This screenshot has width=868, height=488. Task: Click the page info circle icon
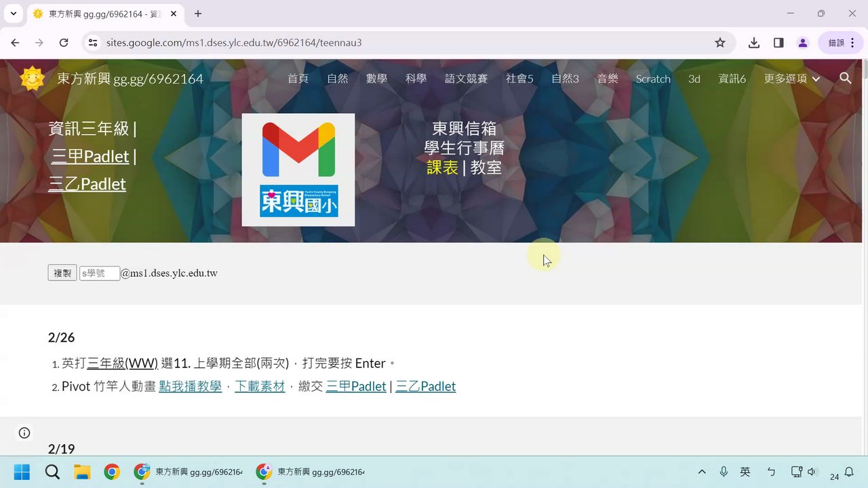[24, 433]
